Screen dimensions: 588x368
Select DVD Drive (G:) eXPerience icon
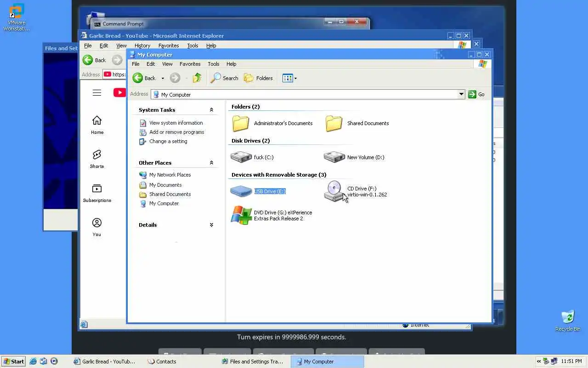click(x=241, y=215)
